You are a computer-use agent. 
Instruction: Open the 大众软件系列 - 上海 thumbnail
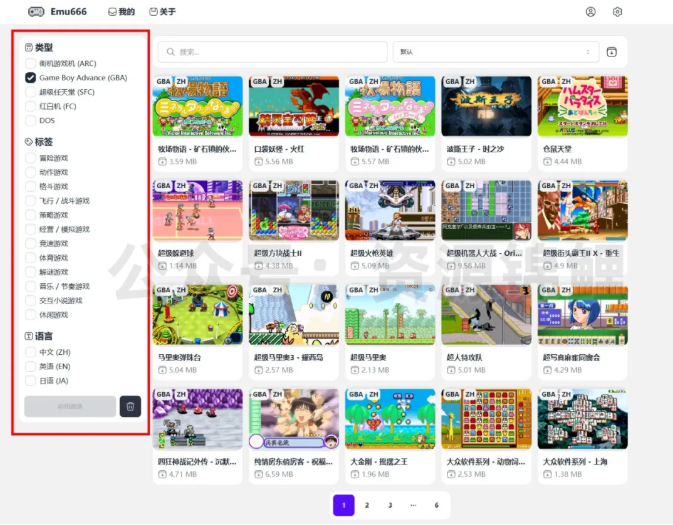582,419
